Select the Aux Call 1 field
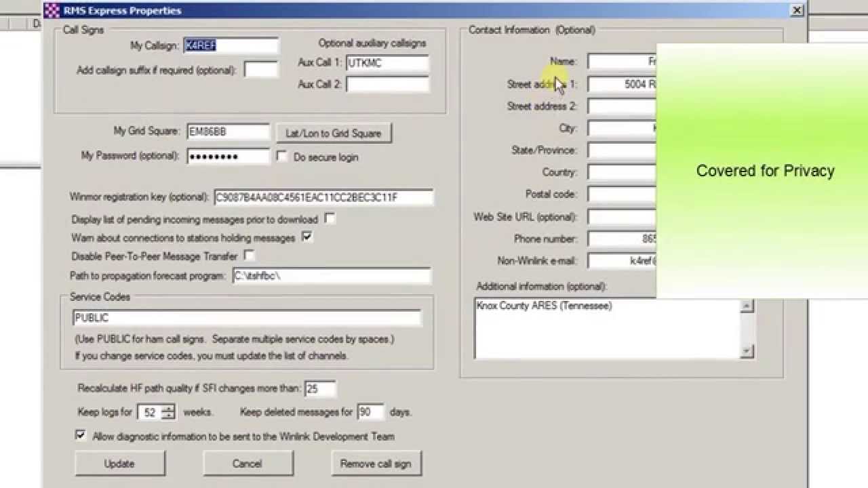The height and width of the screenshot is (488, 868). pos(387,63)
